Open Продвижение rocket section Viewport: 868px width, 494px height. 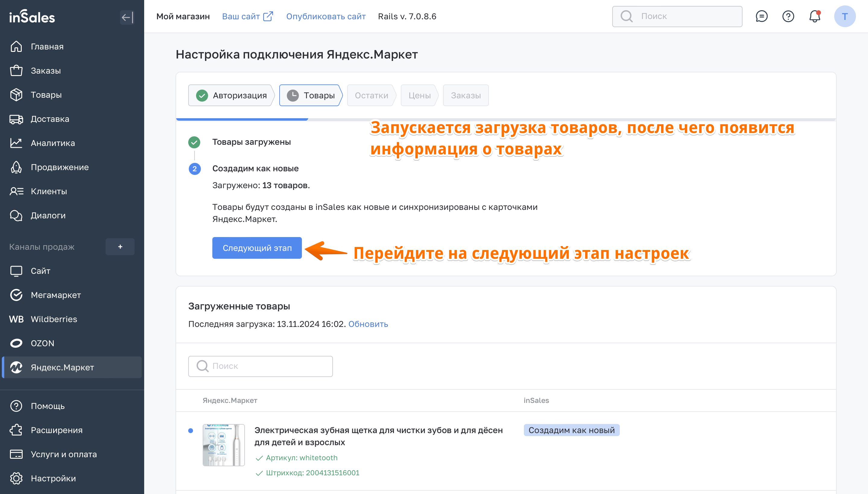59,167
